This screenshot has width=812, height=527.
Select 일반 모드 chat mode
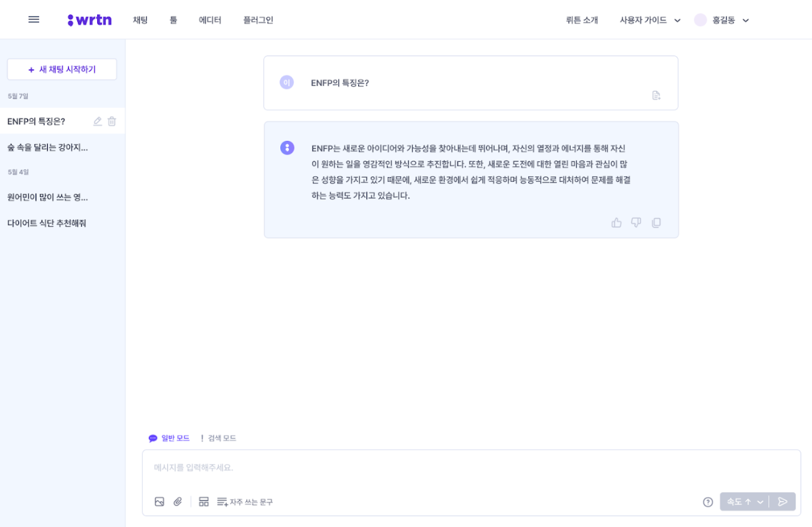[x=169, y=438]
